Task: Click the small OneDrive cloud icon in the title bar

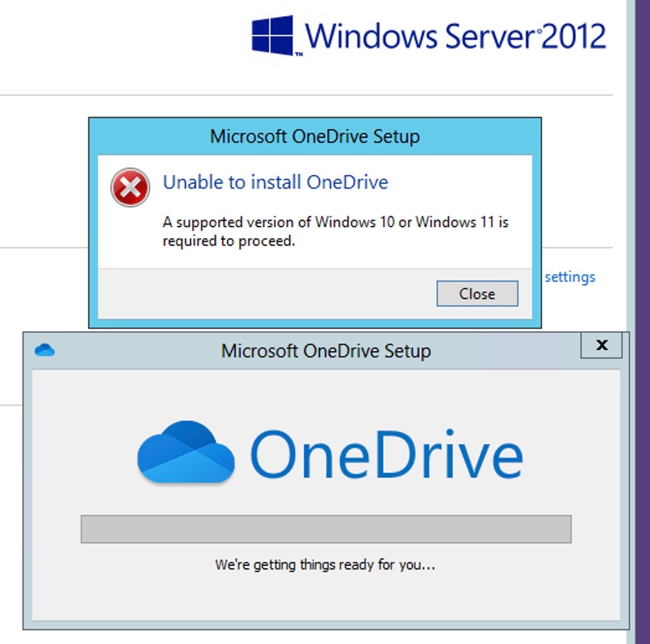Action: [45, 351]
